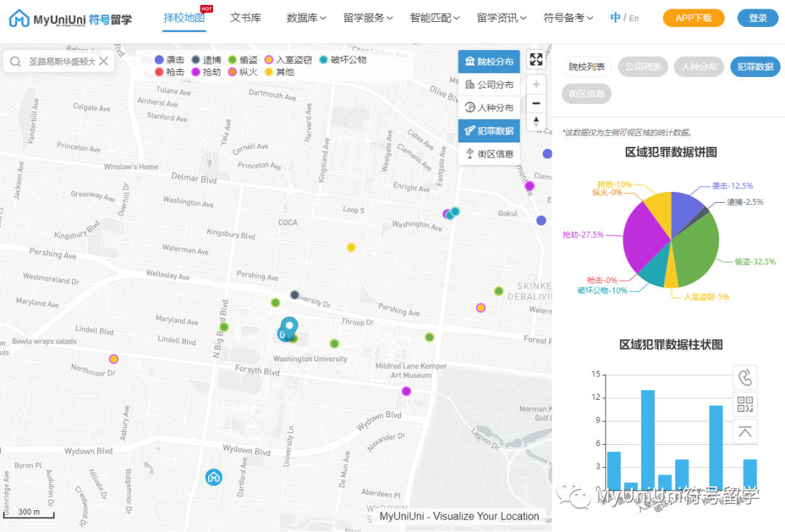Click the search magnifier icon
This screenshot has width=785, height=532.
(x=15, y=62)
